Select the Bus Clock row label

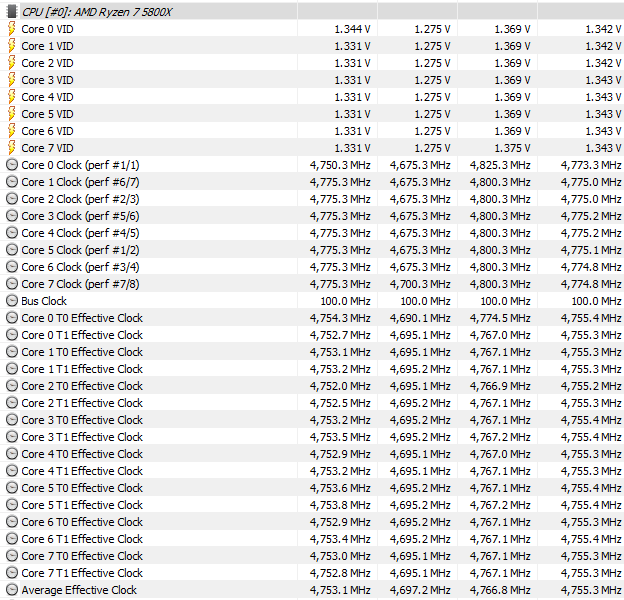pyautogui.click(x=44, y=301)
